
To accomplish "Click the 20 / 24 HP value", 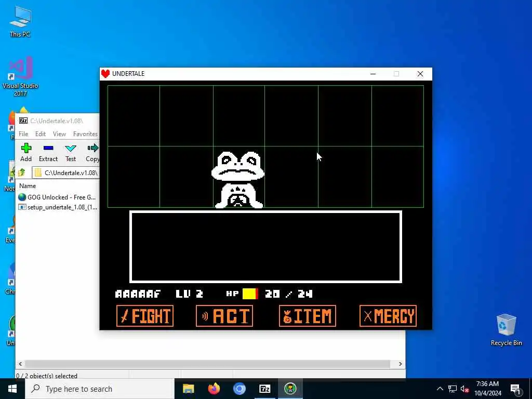I will [x=289, y=294].
